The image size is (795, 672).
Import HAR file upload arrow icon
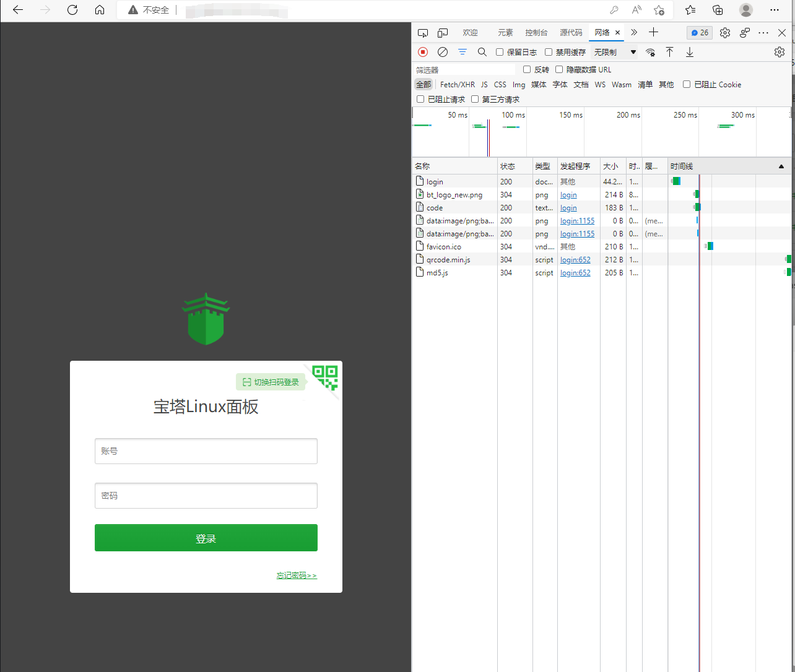pos(670,52)
